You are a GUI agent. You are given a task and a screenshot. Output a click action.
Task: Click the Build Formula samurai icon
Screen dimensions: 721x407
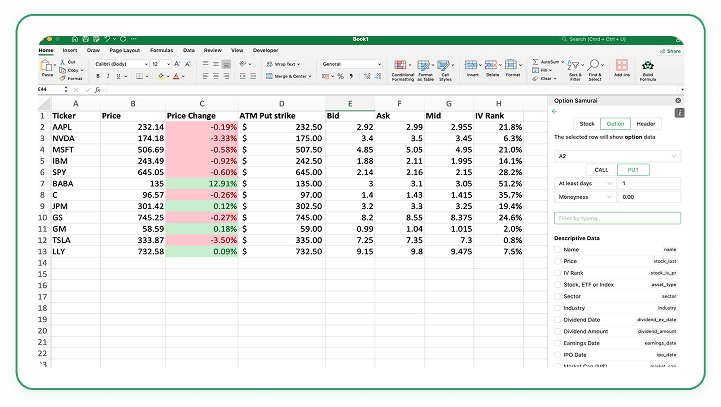pyautogui.click(x=648, y=65)
